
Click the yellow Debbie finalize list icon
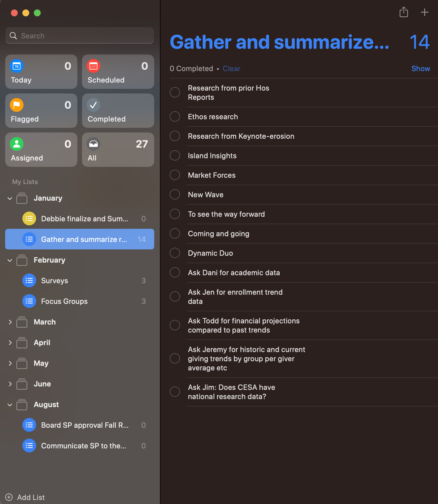click(29, 219)
